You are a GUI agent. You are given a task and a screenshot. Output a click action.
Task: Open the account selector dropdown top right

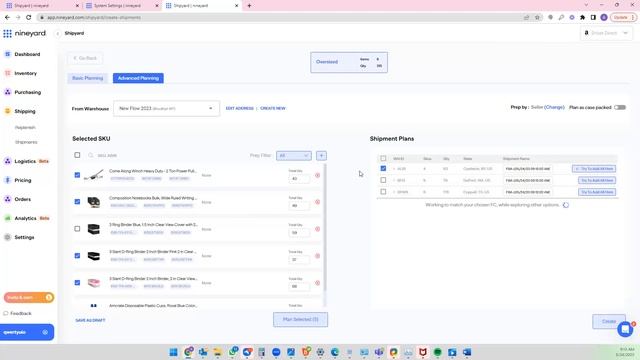(606, 33)
